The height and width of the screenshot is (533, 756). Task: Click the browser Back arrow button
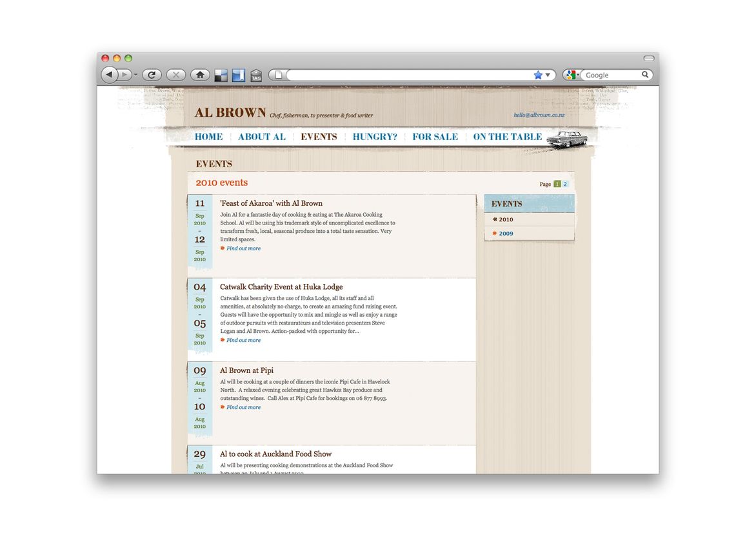click(109, 75)
